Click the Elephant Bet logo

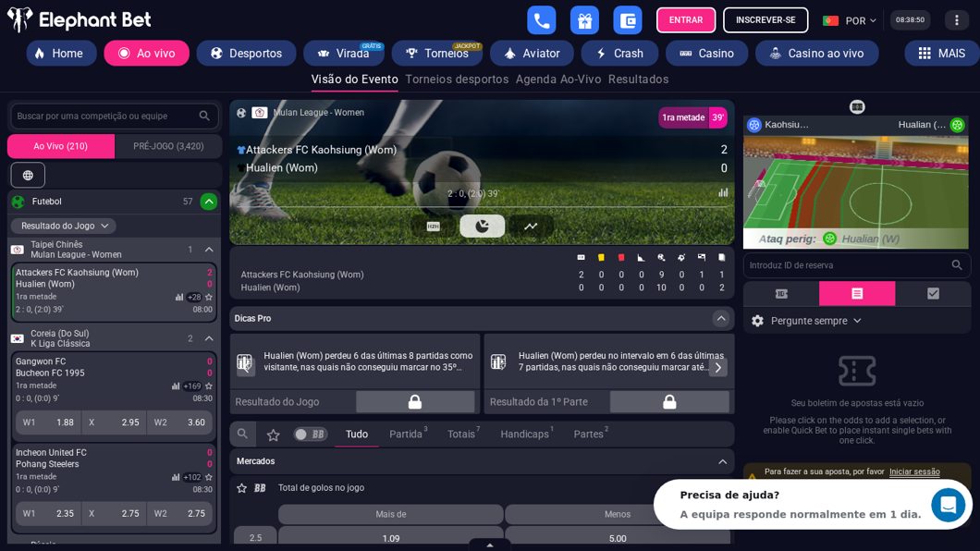click(80, 20)
